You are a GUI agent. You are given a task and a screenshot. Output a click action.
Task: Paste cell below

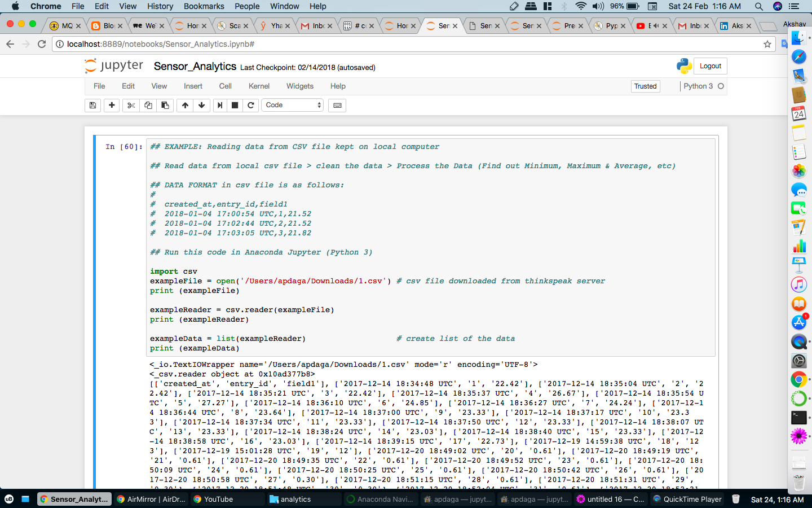point(165,105)
